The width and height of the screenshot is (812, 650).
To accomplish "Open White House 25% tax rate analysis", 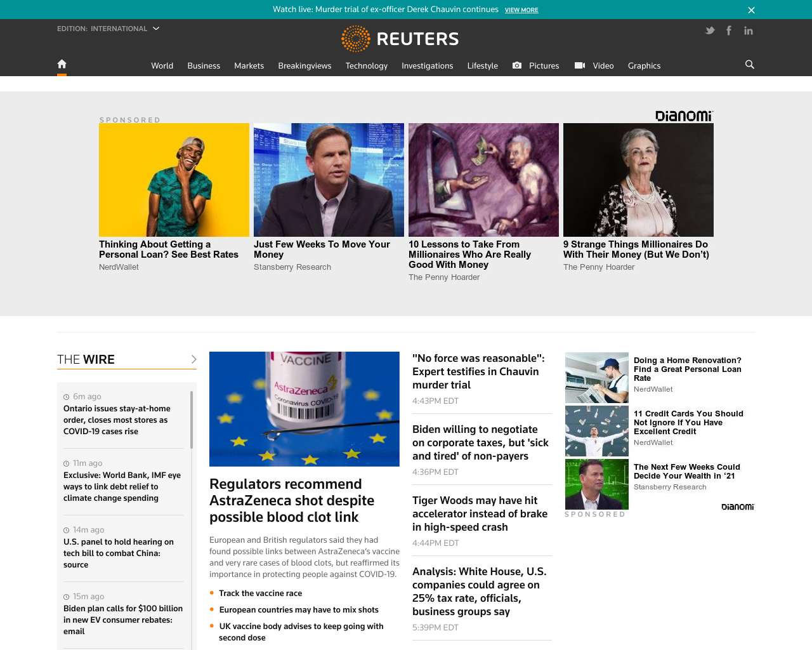I will click(x=479, y=591).
